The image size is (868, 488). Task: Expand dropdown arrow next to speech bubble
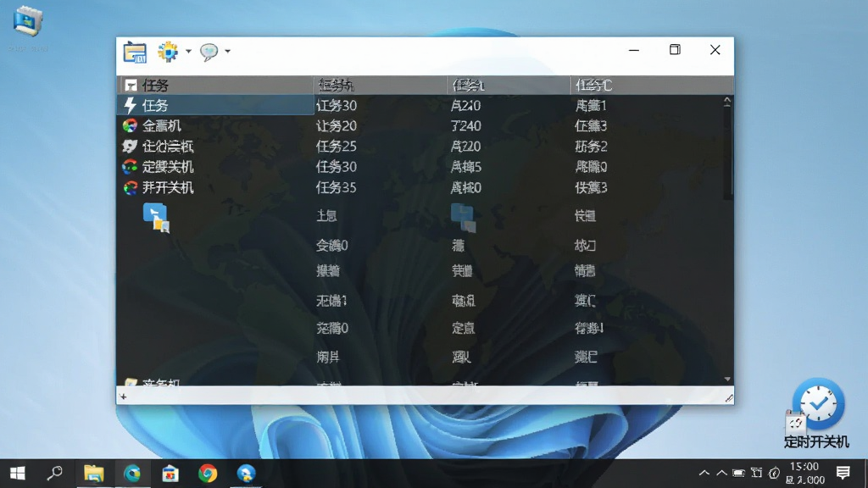(227, 52)
